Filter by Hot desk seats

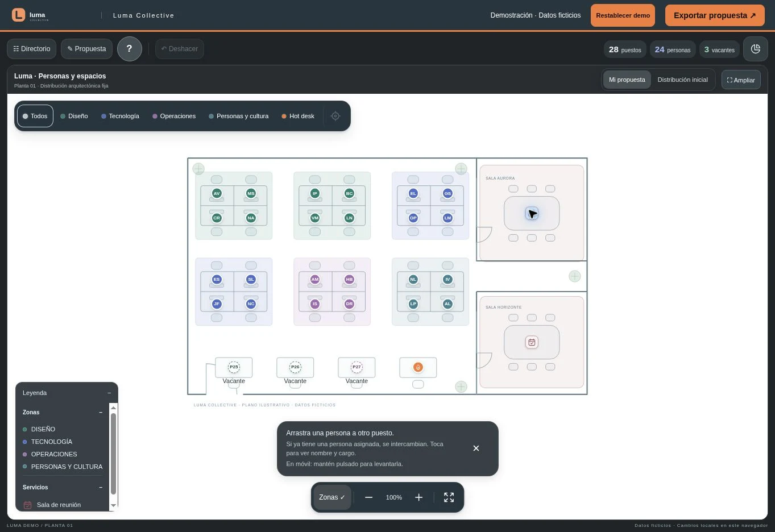tap(298, 116)
